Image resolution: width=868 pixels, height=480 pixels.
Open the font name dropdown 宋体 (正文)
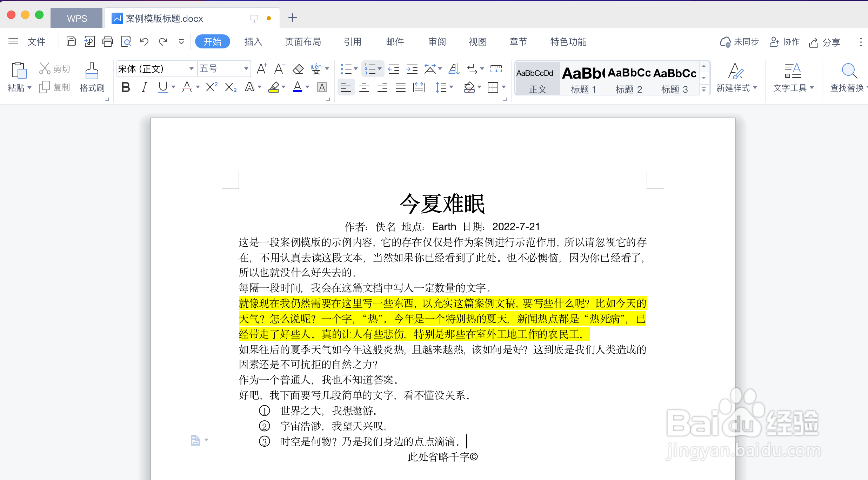(x=191, y=69)
